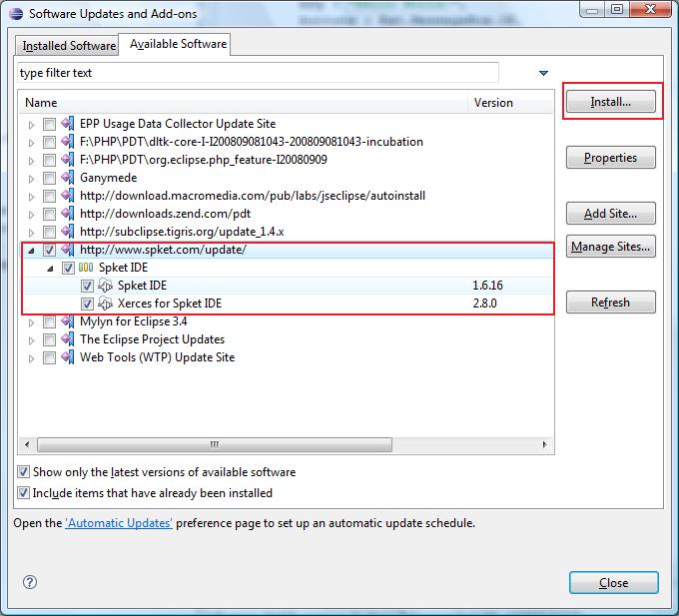This screenshot has width=679, height=616.
Task: Expand the EPP Usage Data Collector node
Action: click(x=31, y=125)
